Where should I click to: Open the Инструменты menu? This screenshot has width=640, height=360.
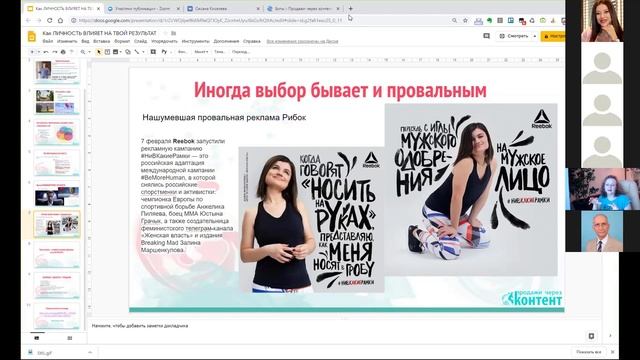pyautogui.click(x=196, y=41)
